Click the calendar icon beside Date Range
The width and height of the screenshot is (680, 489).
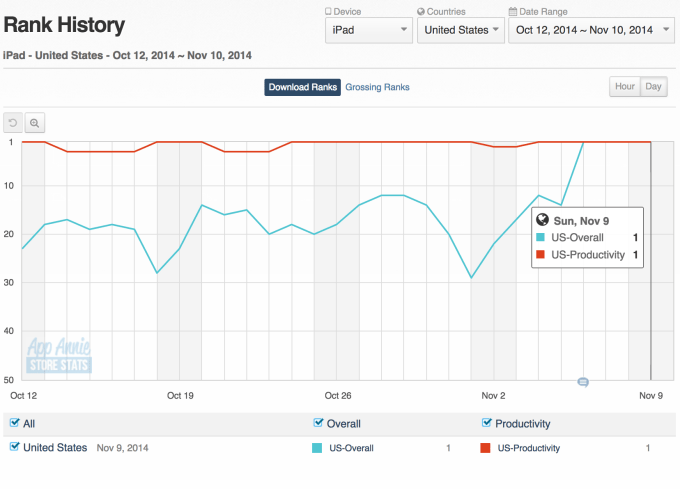[x=513, y=12]
